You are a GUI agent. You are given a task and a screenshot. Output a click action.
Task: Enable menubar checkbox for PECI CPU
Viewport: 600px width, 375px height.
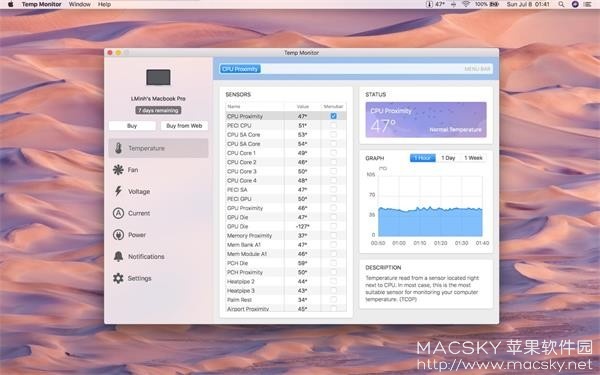pyautogui.click(x=333, y=125)
